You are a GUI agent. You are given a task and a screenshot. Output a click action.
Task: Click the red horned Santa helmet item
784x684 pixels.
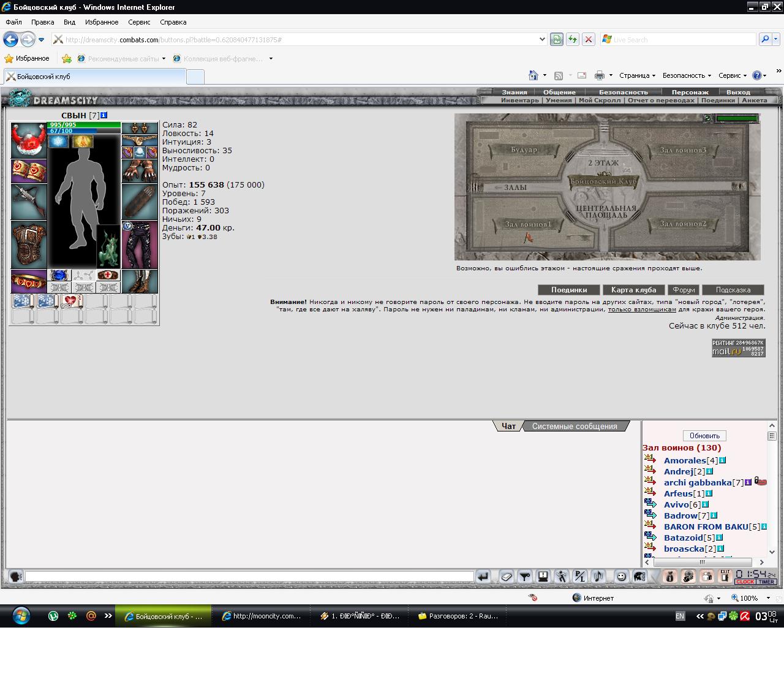29,140
